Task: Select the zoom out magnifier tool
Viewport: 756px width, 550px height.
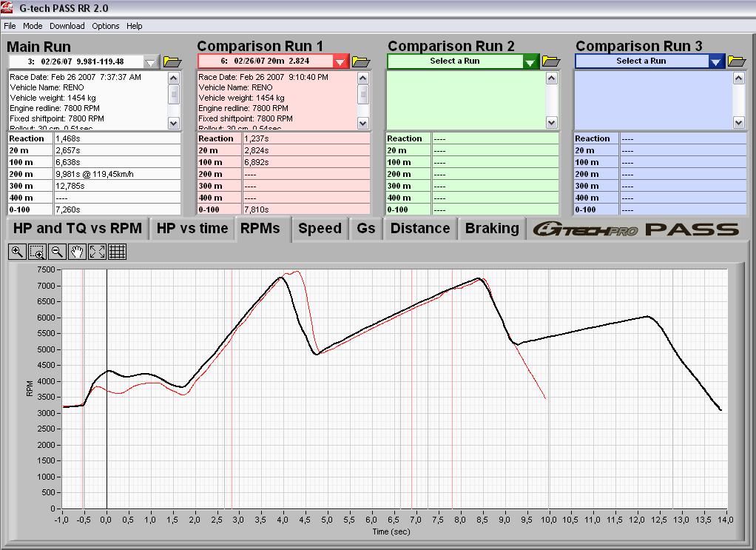Action: 57,252
